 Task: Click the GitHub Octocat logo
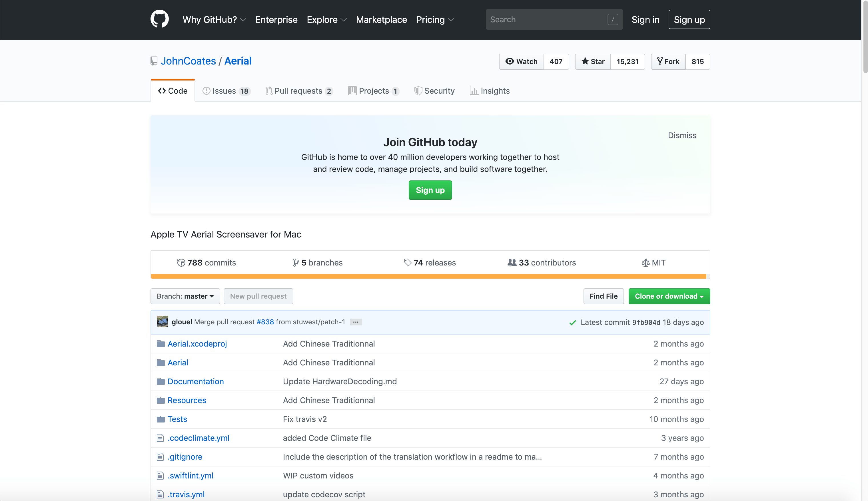pos(159,19)
